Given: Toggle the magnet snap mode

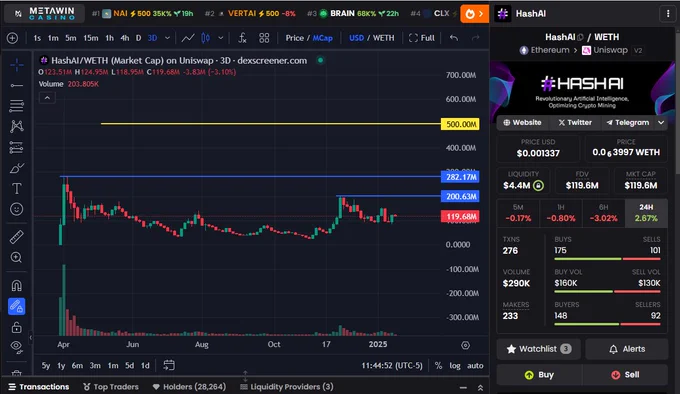Looking at the screenshot, I should [16, 286].
